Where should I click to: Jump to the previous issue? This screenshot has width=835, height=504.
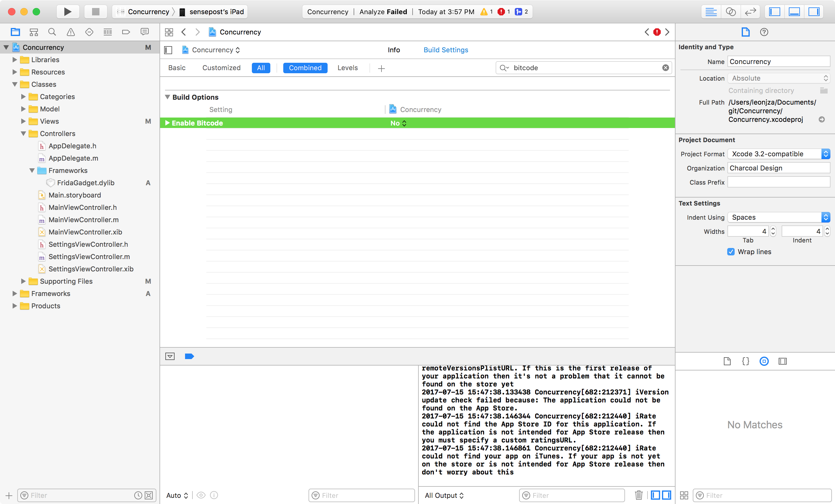click(647, 32)
